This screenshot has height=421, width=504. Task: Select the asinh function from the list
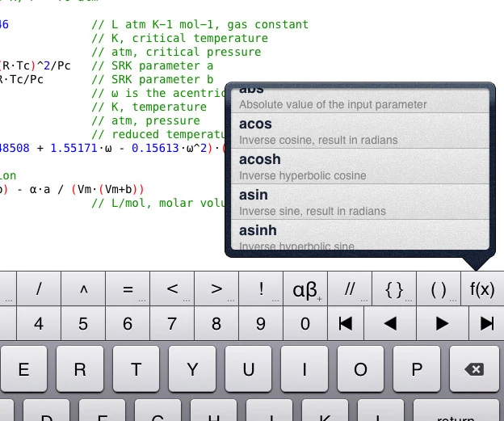point(360,235)
